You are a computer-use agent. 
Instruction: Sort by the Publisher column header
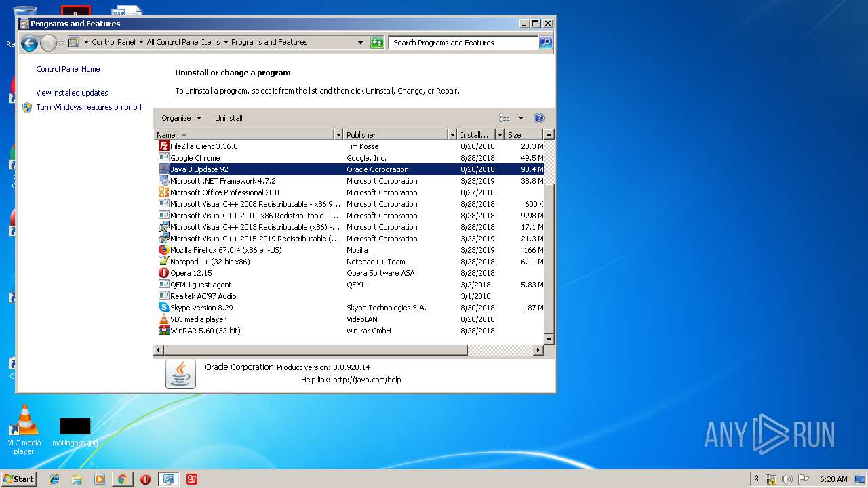click(x=396, y=135)
